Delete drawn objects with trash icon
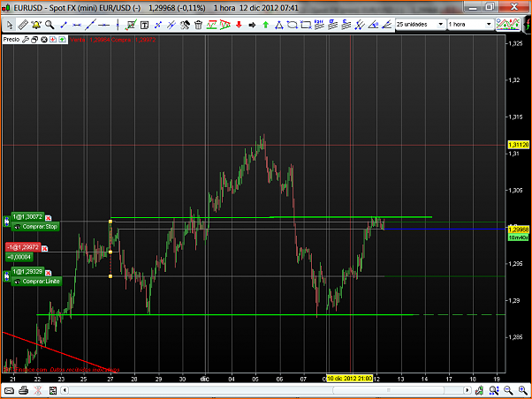This screenshot has height=399, width=532. click(x=198, y=25)
